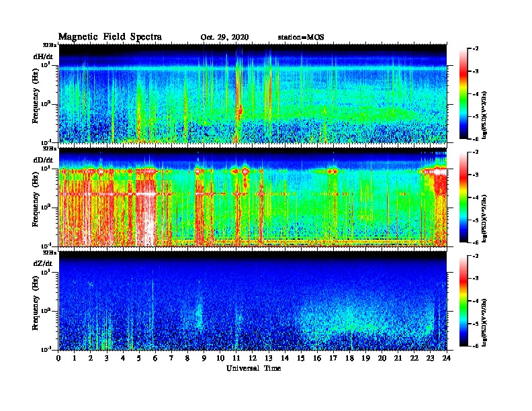Click hour 9 on the Universal Time axis
Viewport: 532px width, 411px height.
coord(204,359)
